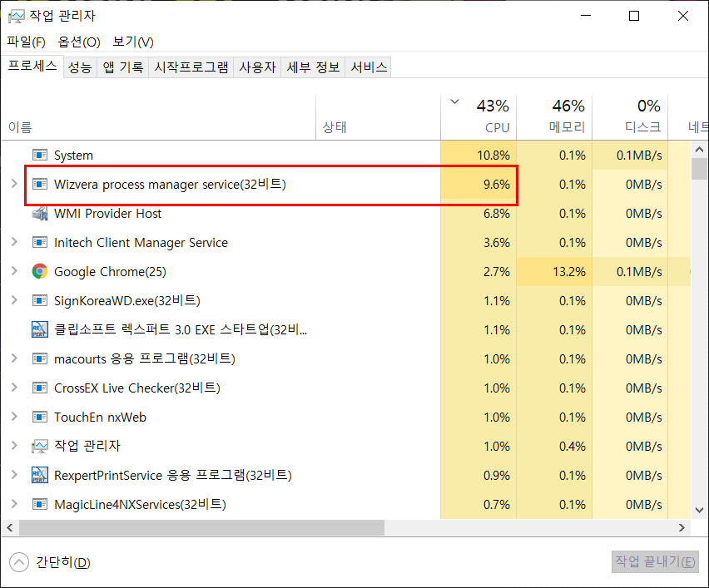Click the vertical scrollbar thumb
This screenshot has width=709, height=588.
tap(700, 169)
